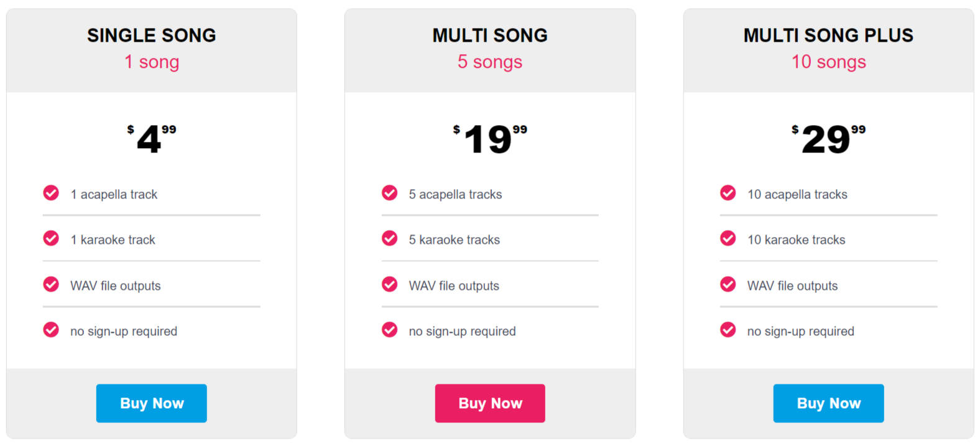This screenshot has height=446, width=980.
Task: Click the $29.99 price label
Action: point(828,139)
